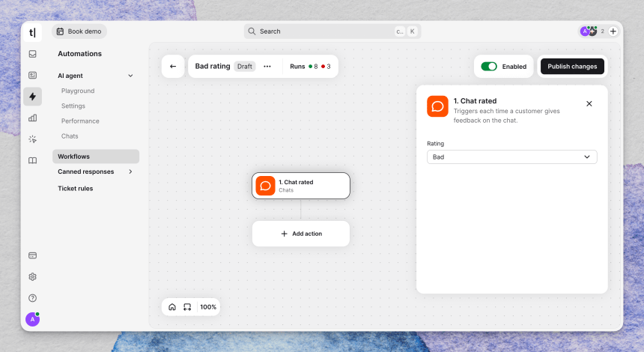Image resolution: width=644 pixels, height=352 pixels.
Task: Click the Text app logo icon
Action: (x=32, y=32)
